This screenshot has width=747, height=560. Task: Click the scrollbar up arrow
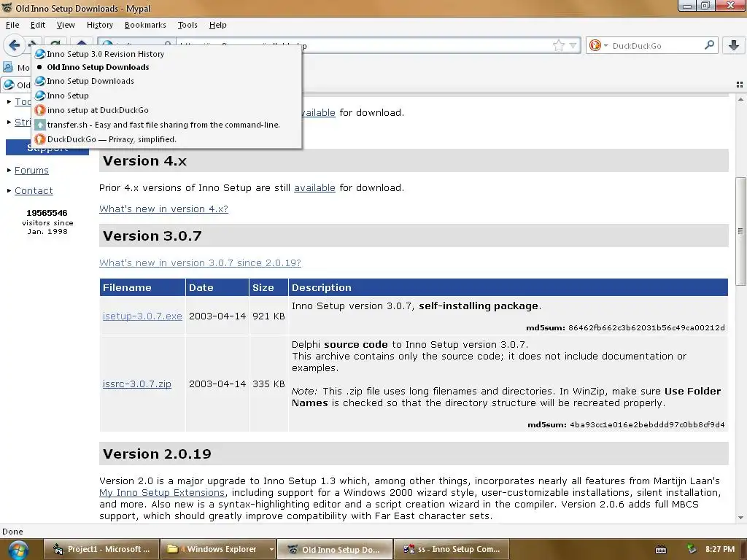coord(740,99)
